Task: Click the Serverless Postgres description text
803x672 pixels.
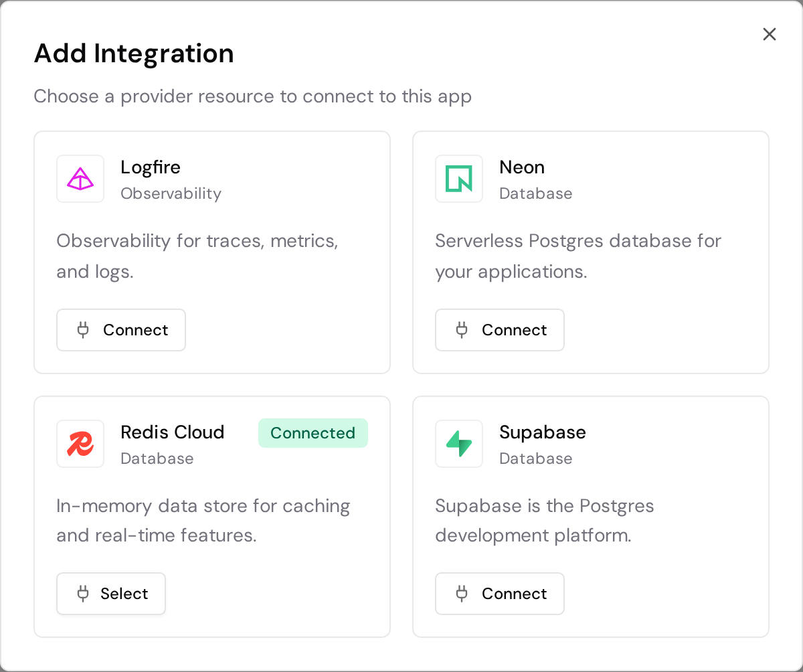Action: pos(578,256)
